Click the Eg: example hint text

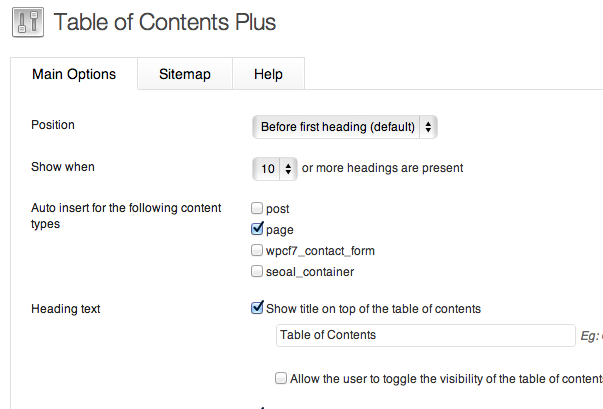point(590,336)
